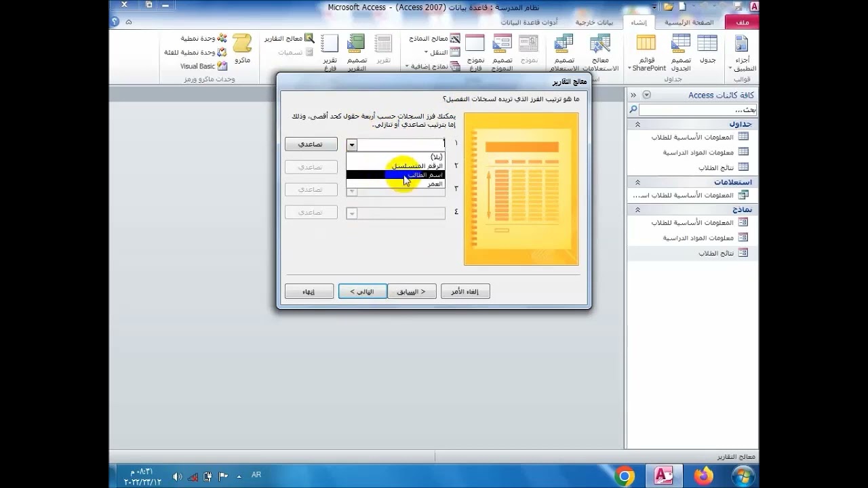Click the volume speaker tray icon
The width and height of the screenshot is (868, 488).
tap(178, 476)
